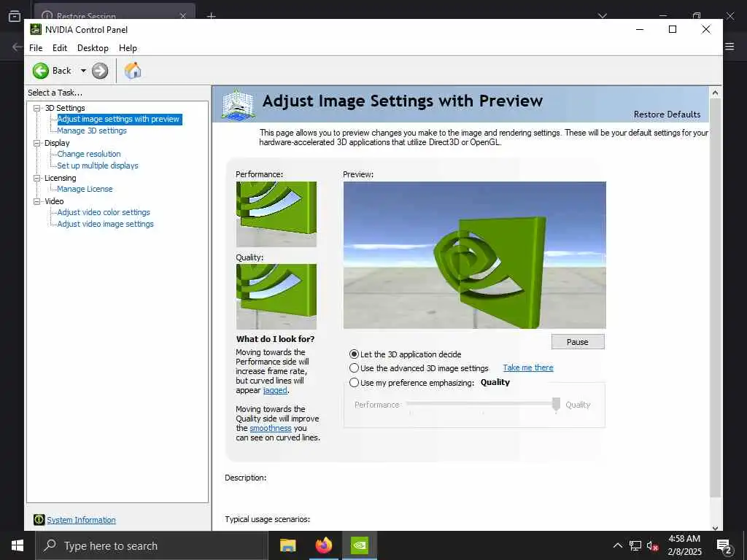Click the Take me there link
The width and height of the screenshot is (747, 560).
pos(528,367)
